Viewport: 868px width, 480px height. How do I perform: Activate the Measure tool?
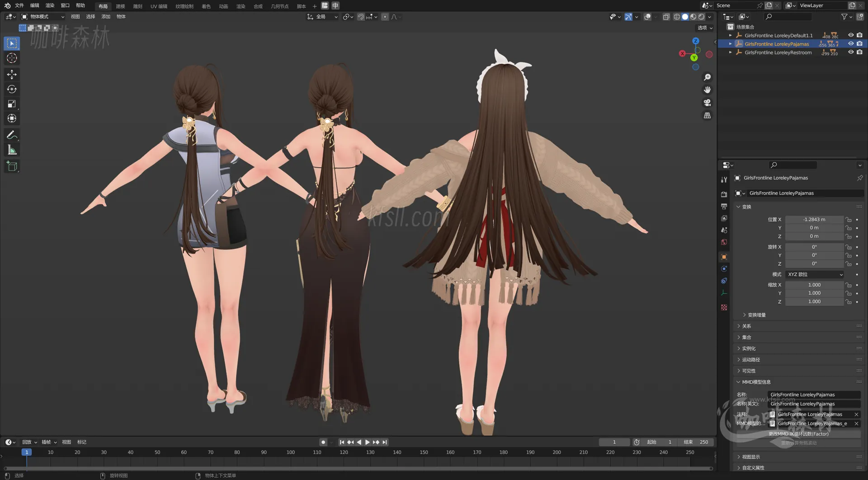point(12,149)
